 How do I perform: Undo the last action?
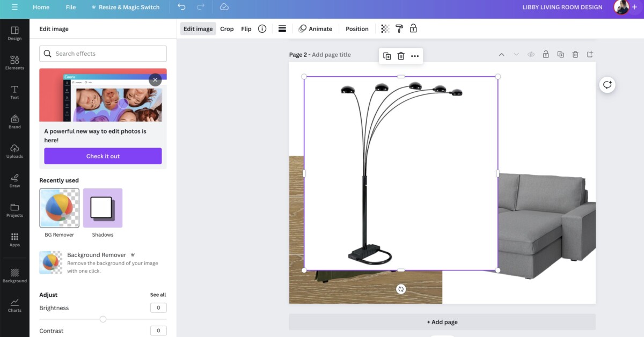(181, 7)
